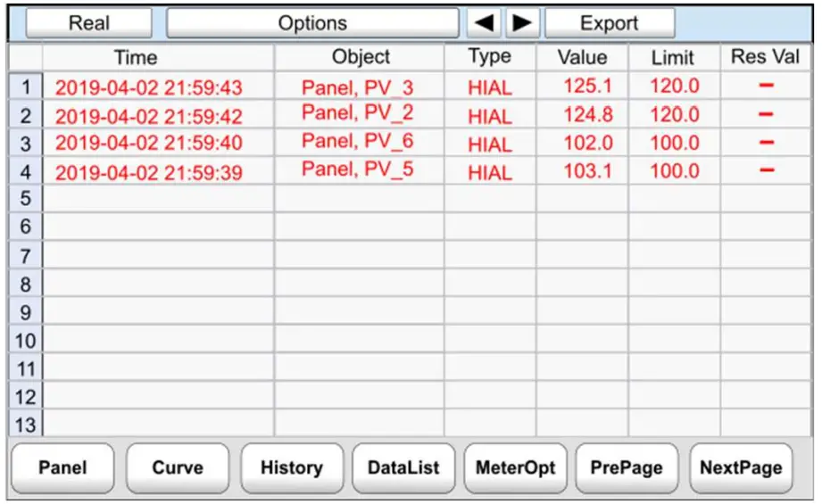Click limit 100.0 in PV_6 row

(x=675, y=143)
